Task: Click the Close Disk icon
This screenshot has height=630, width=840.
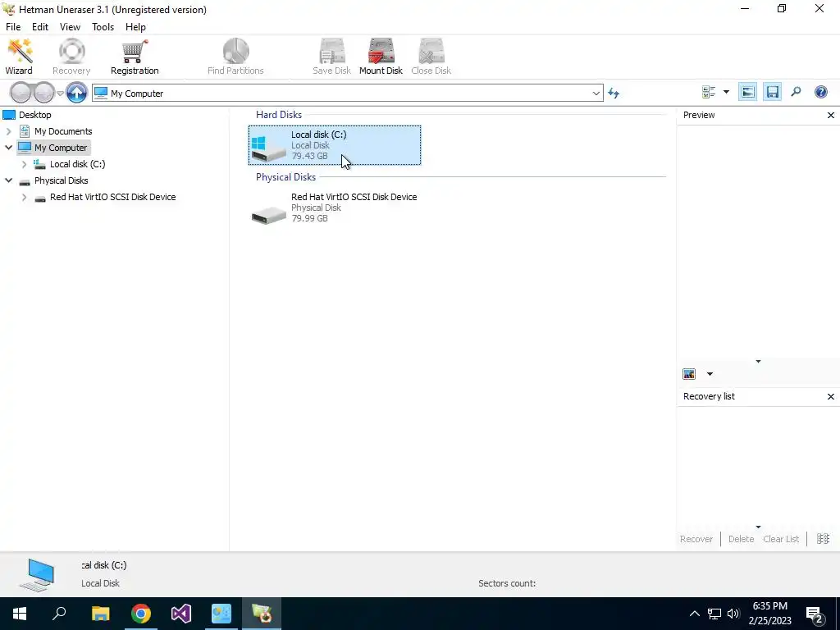Action: (x=431, y=57)
